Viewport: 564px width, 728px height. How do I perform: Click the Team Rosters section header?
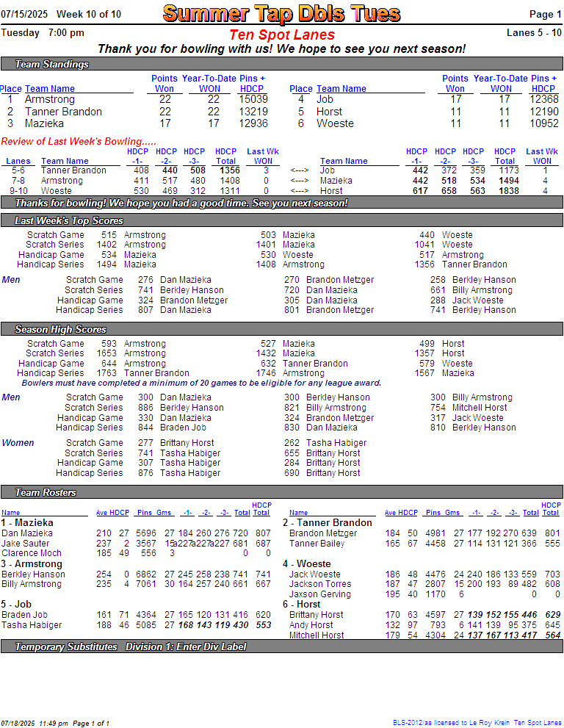coord(46,492)
